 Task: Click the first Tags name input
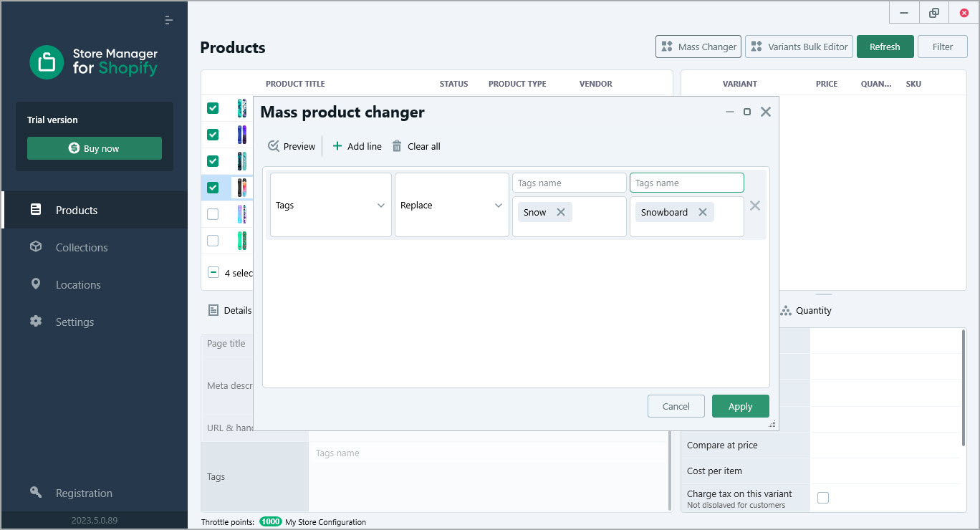coord(570,183)
